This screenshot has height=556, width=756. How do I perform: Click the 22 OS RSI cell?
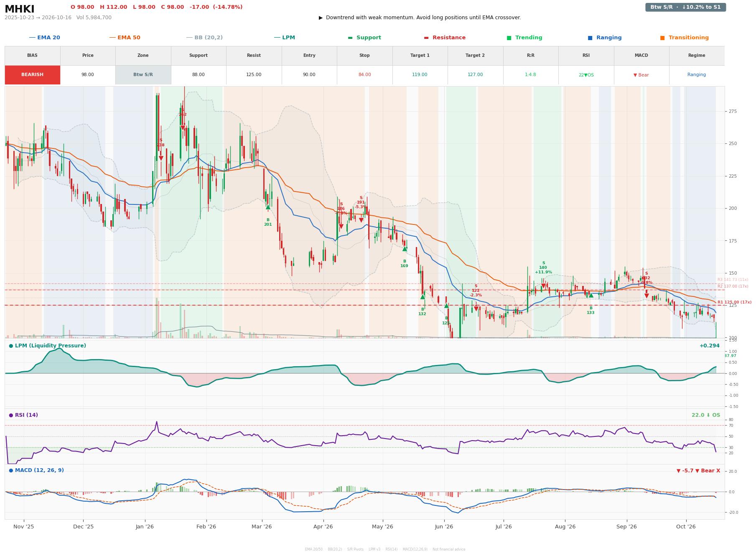click(x=586, y=75)
